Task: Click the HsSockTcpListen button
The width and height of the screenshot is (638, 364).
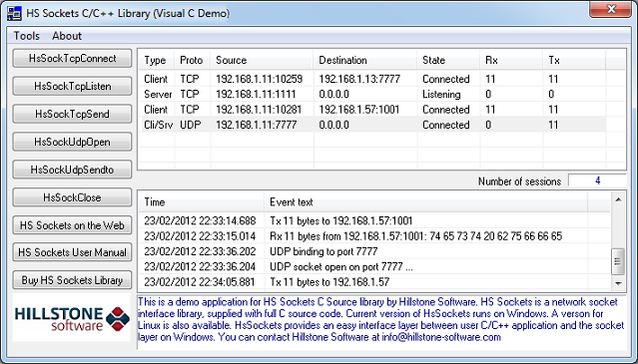Action: 73,86
